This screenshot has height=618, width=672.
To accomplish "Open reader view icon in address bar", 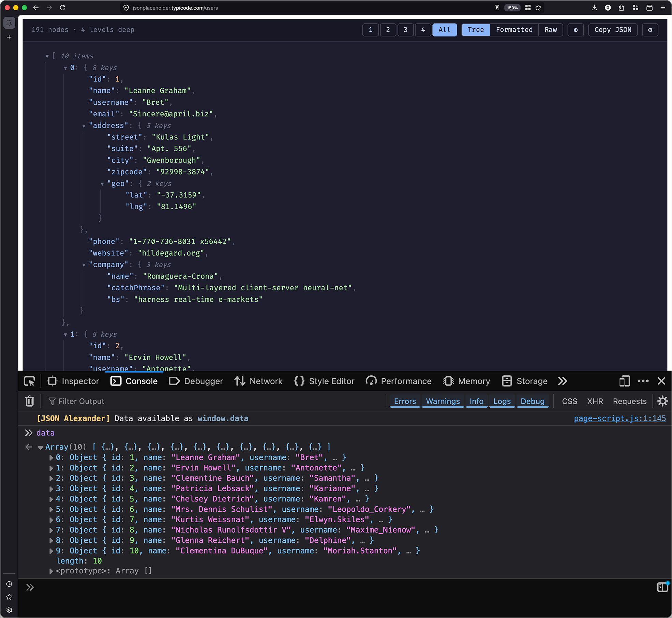I will tap(497, 7).
